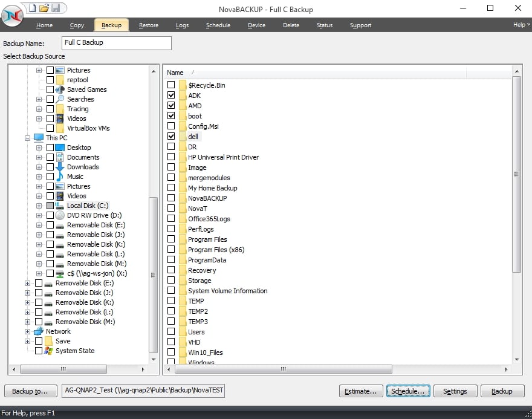The width and height of the screenshot is (532, 419).
Task: Expand the c$ (\\ag-ws-jon) (X:) node
Action: point(39,273)
